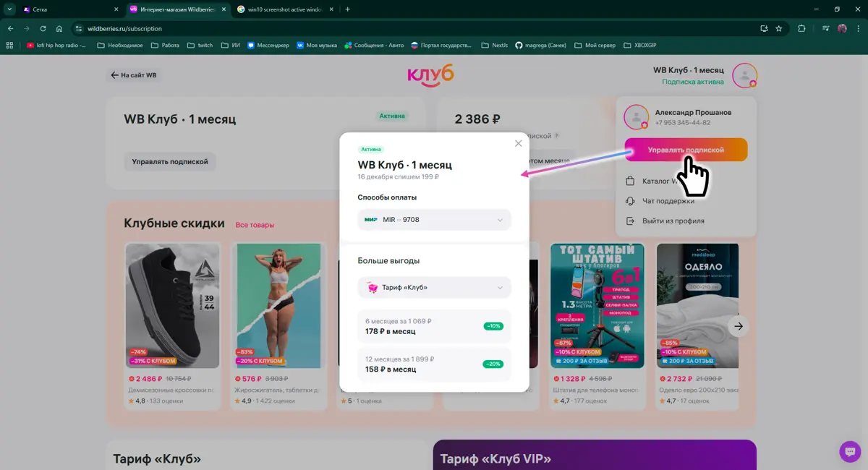
Task: Open the apps grid in bookmarks bar
Action: point(9,45)
